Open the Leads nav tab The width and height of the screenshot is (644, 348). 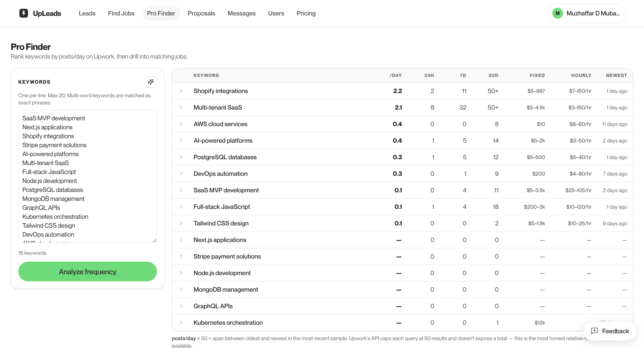pos(87,13)
